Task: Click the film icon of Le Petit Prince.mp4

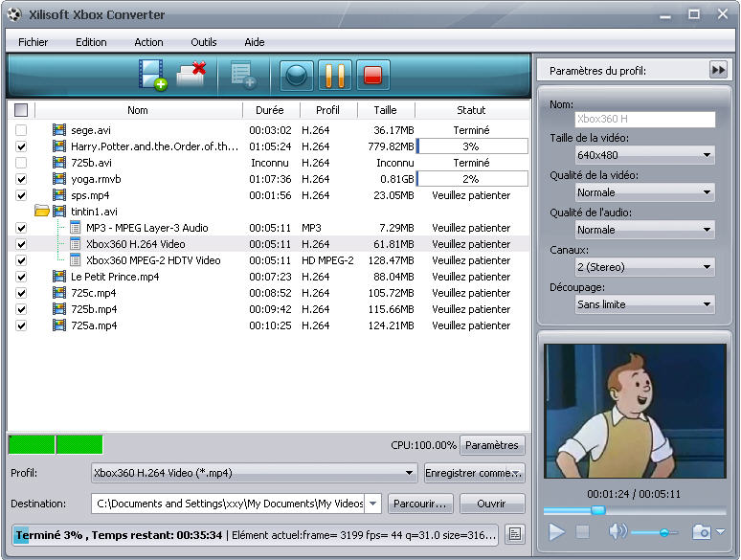Action: click(x=59, y=277)
